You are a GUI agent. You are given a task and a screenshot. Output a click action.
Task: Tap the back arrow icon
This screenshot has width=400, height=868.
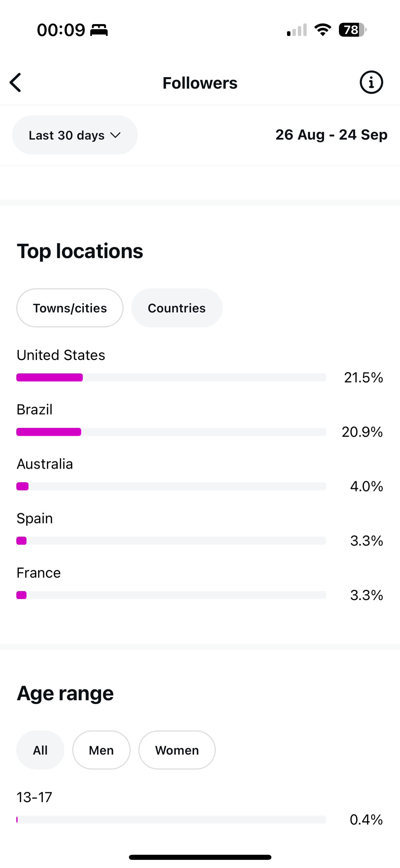[x=16, y=83]
